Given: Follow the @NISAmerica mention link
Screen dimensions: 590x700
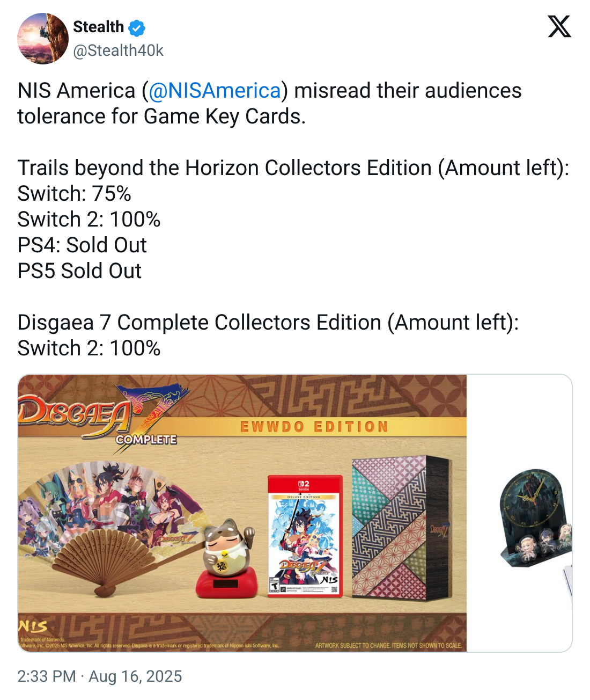Looking at the screenshot, I should tap(215, 90).
